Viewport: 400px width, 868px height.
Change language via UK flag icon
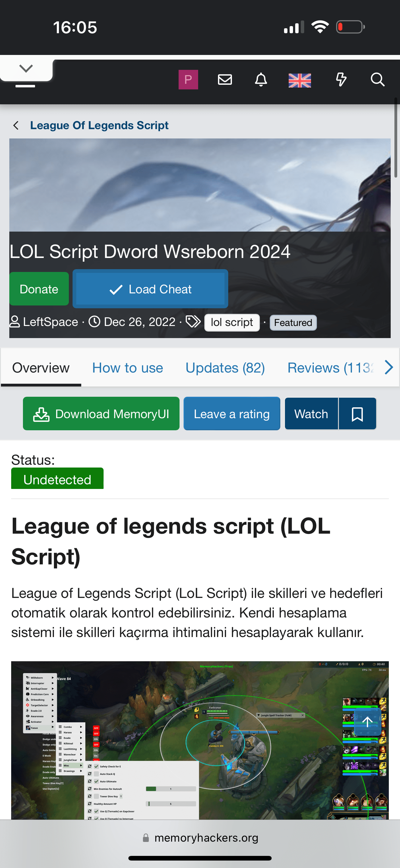300,80
